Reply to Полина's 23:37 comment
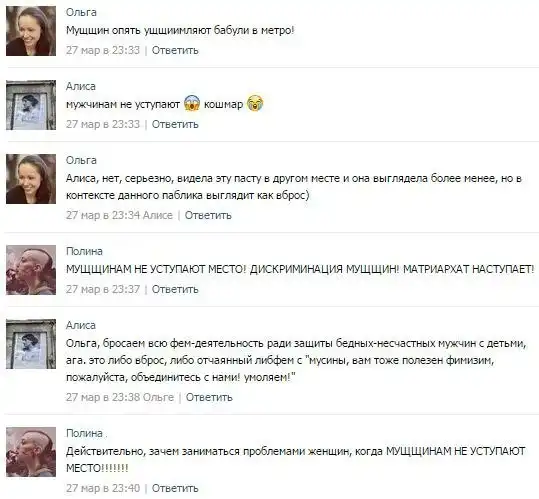The height and width of the screenshot is (499, 539). click(175, 289)
